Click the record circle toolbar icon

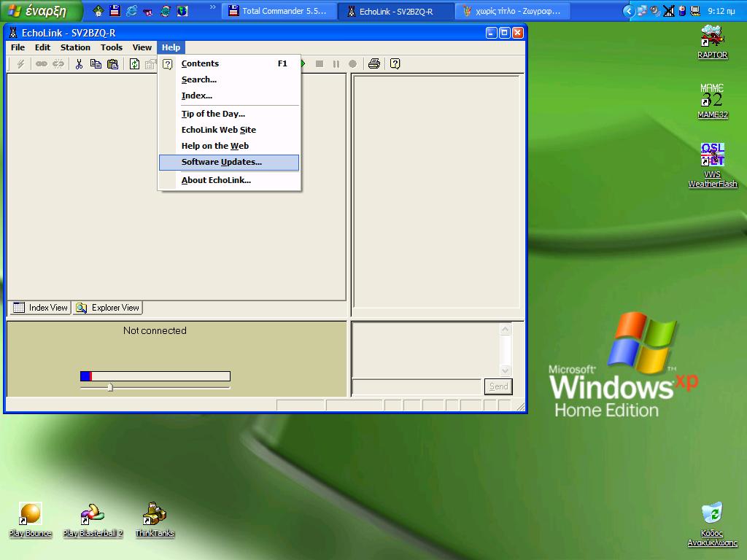coord(352,64)
